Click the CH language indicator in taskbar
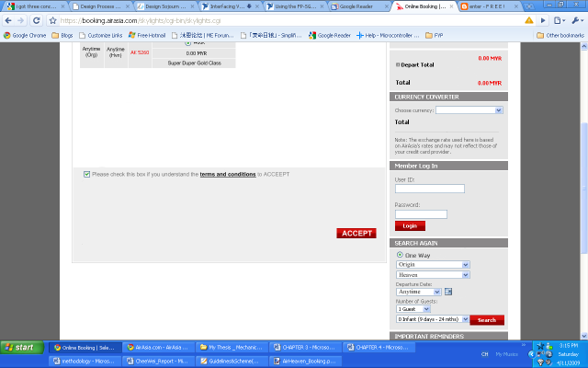The width and height of the screenshot is (588, 368). (484, 354)
